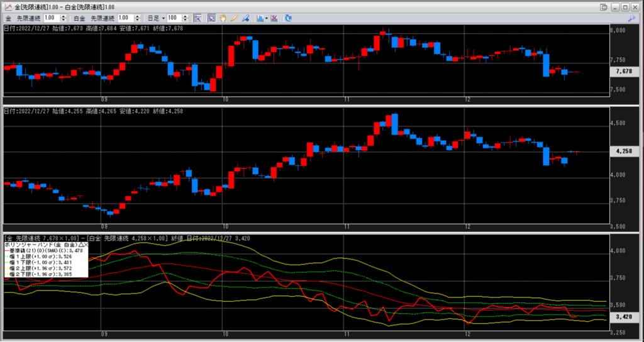Click the eraser brush tool icon
The width and height of the screenshot is (644, 342).
click(246, 18)
